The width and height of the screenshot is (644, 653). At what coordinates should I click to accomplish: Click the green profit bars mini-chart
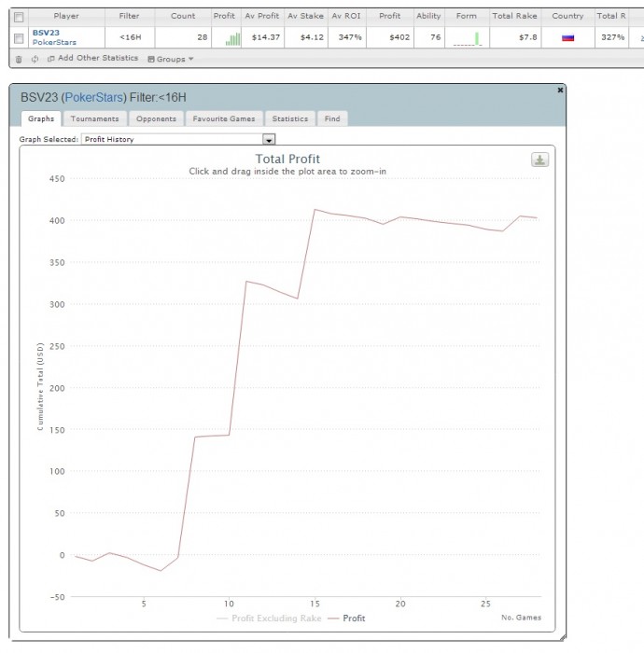tap(232, 39)
